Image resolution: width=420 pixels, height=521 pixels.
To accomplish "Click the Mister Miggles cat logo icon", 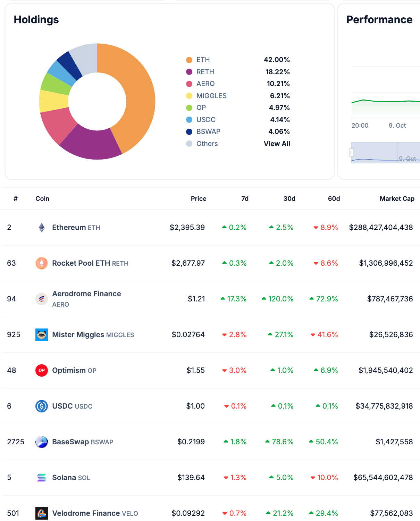I will pos(42,335).
